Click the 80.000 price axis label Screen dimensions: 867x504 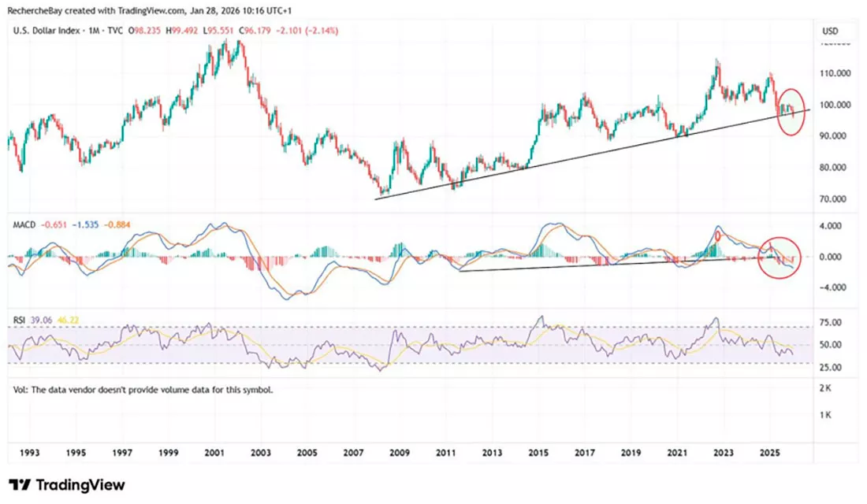coord(832,167)
